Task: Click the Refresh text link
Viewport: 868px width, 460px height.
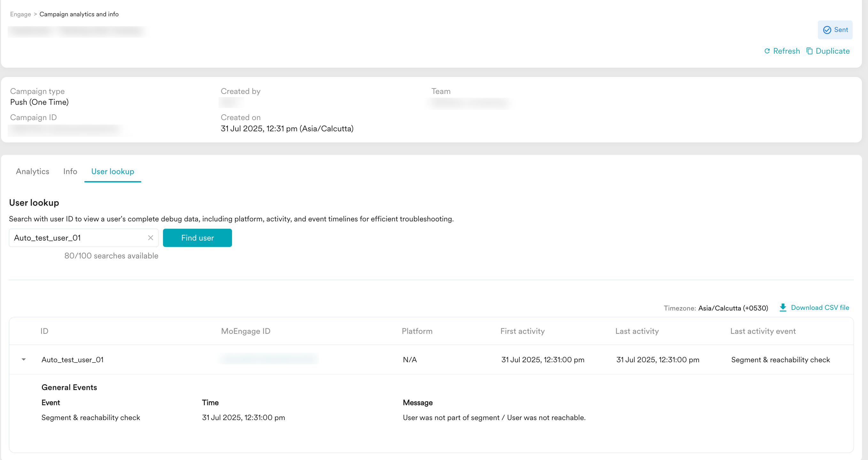Action: [x=786, y=51]
